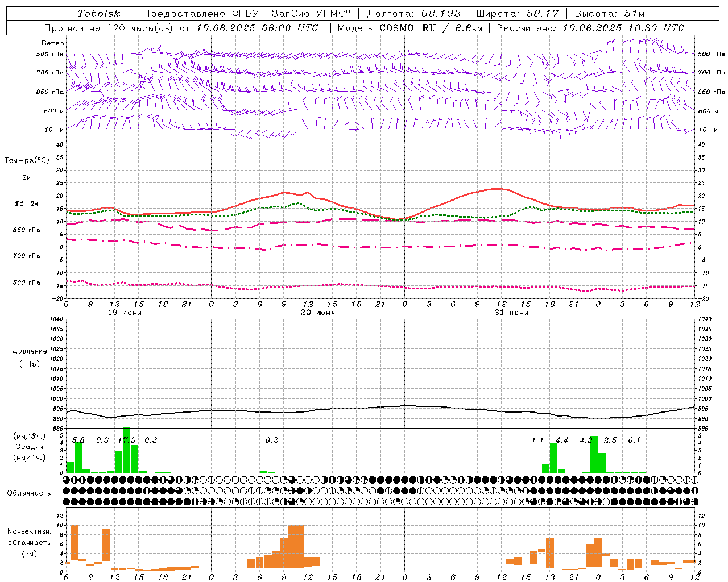Click the "Высота: 51м" elevation value

point(610,14)
